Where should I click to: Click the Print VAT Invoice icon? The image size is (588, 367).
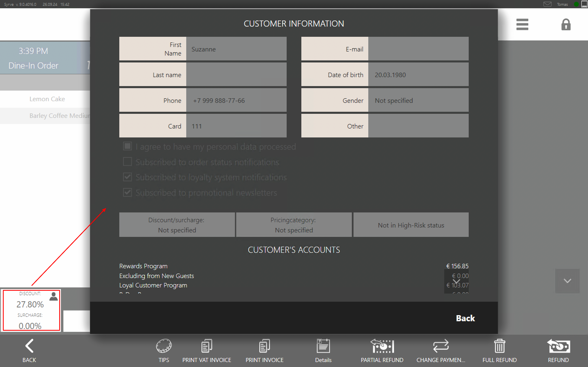coord(207,346)
